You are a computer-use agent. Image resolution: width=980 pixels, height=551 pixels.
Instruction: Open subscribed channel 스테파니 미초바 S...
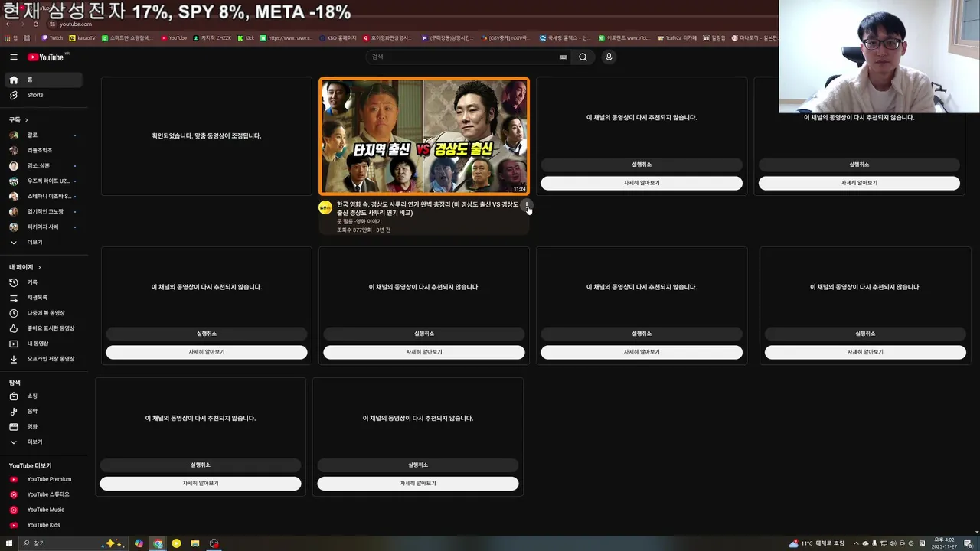43,196
